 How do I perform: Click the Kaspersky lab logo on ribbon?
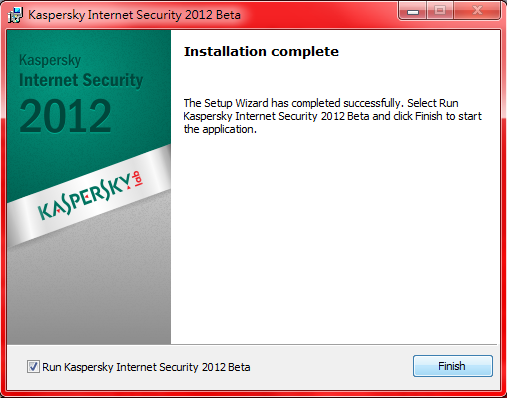click(x=90, y=196)
